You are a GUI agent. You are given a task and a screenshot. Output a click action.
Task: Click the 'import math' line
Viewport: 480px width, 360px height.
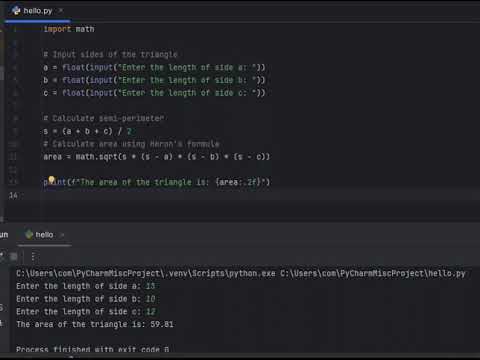[x=69, y=29]
